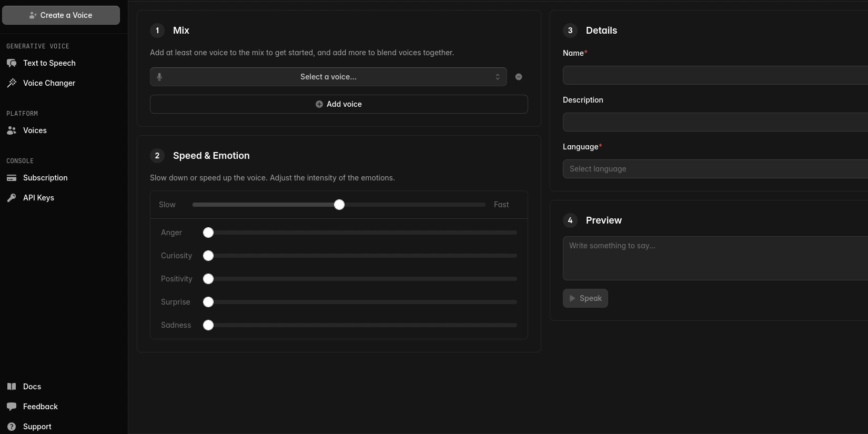Click the Support question mark icon
868x434 pixels.
(12, 427)
